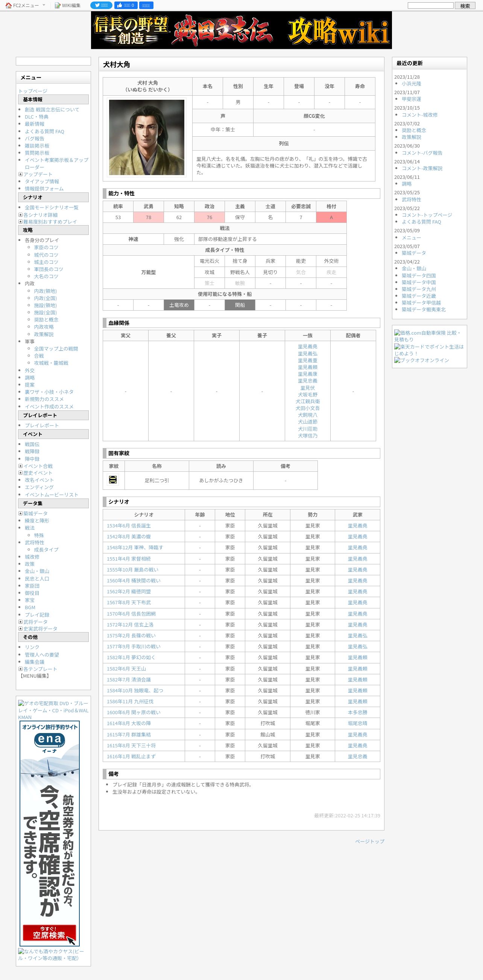The height and width of the screenshot is (980, 483).
Task: Expand the アップデート tree item
Action: (x=21, y=174)
